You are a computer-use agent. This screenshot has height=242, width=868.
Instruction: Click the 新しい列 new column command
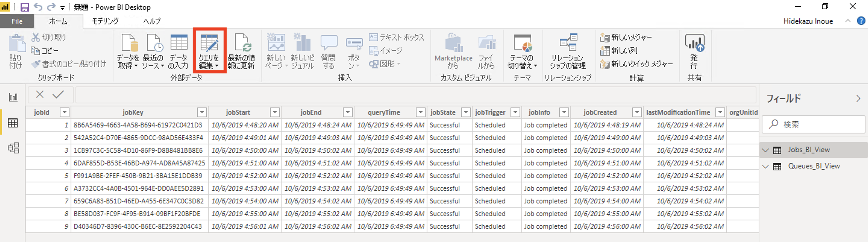click(619, 51)
